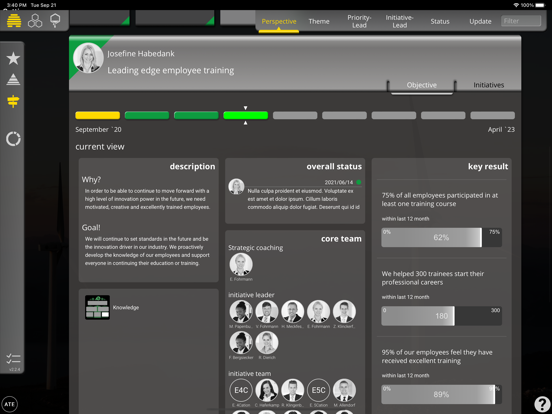This screenshot has width=552, height=414.
Task: Open the Knowledge perspective map icon
Action: coord(98,307)
